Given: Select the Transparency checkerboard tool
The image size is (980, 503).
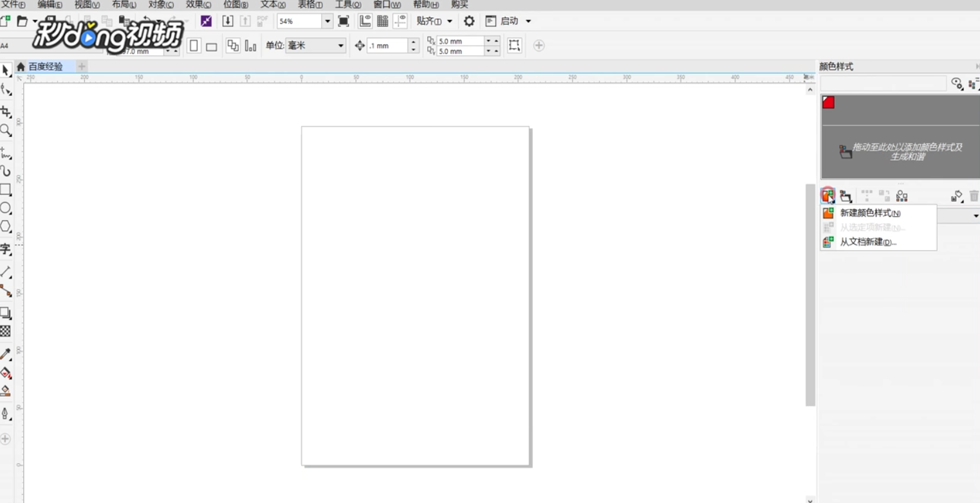Looking at the screenshot, I should pyautogui.click(x=6, y=331).
